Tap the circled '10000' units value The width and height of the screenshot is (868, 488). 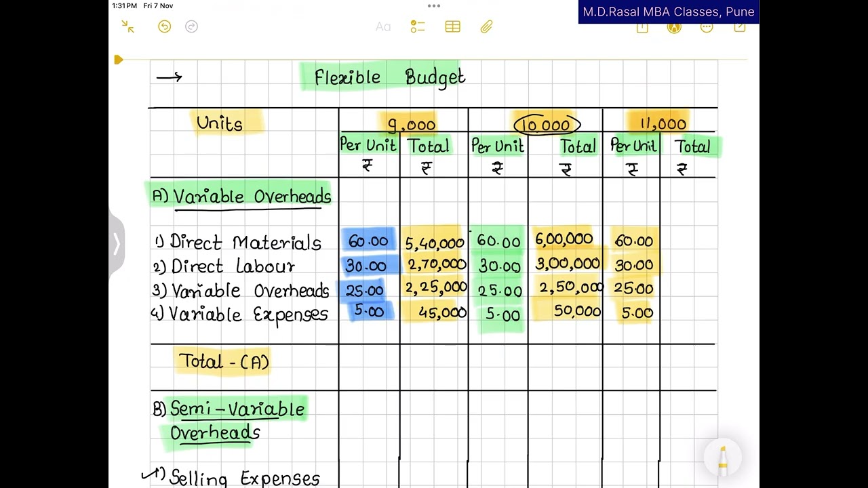[x=547, y=125]
